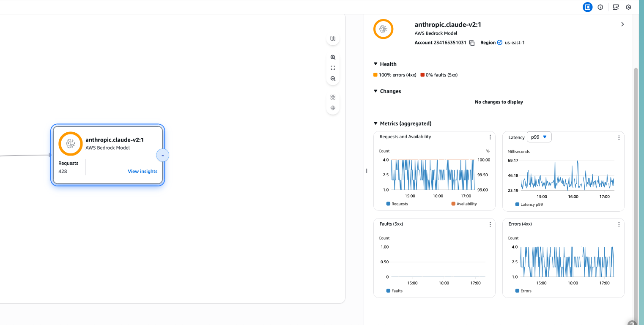Open the info panel icon at top right

click(x=600, y=7)
